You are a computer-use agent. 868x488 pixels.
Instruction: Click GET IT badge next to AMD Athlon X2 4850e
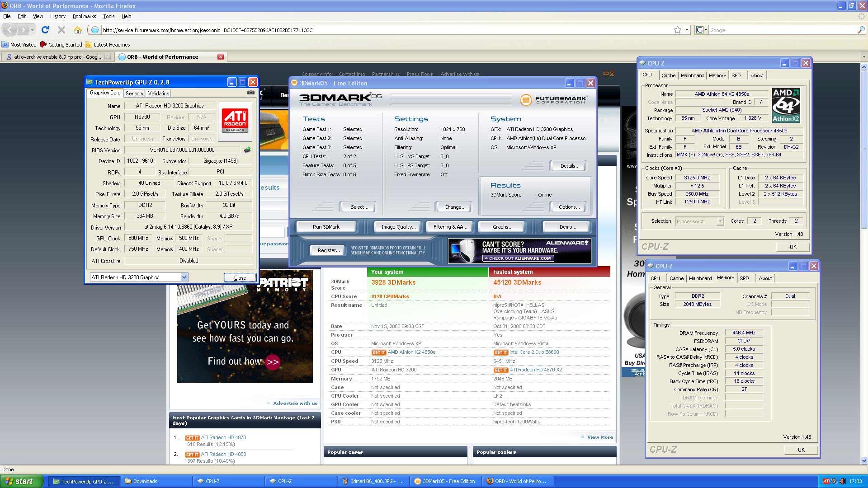click(379, 352)
